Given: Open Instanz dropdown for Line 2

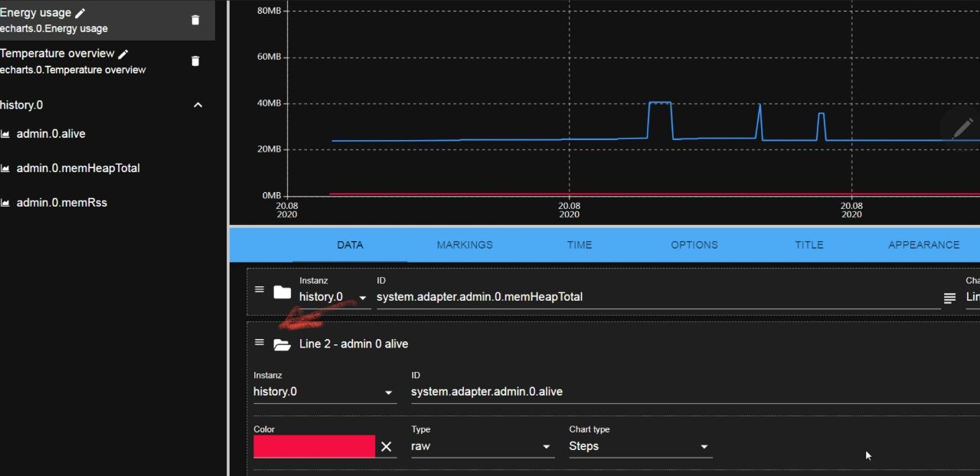Looking at the screenshot, I should click(325, 392).
